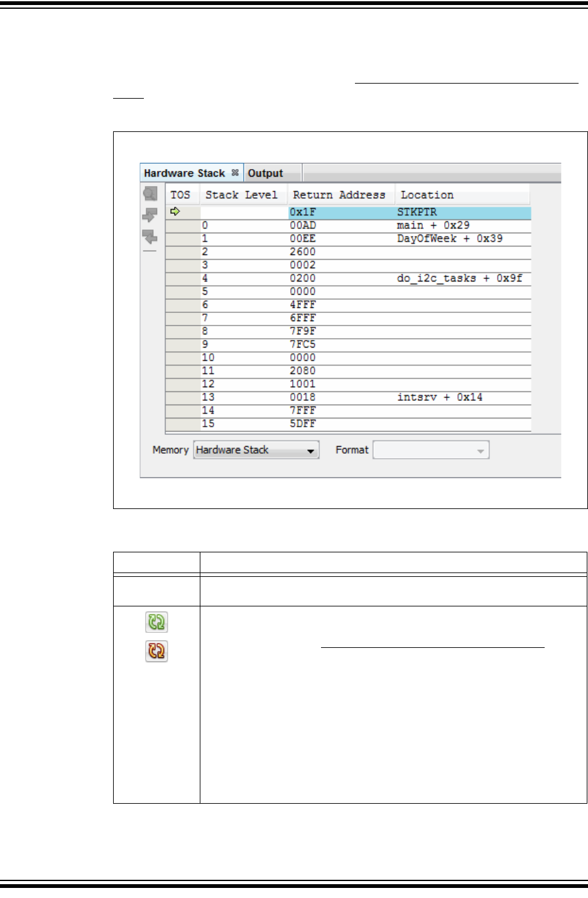Select return address 0018
This screenshot has height=898, width=588.
coord(303,397)
